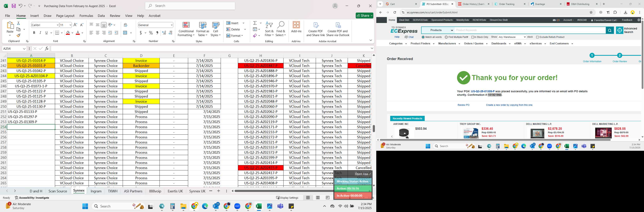644x212 pixels.
Task: Click the Fill Color red swatch button
Action: coord(68,33)
